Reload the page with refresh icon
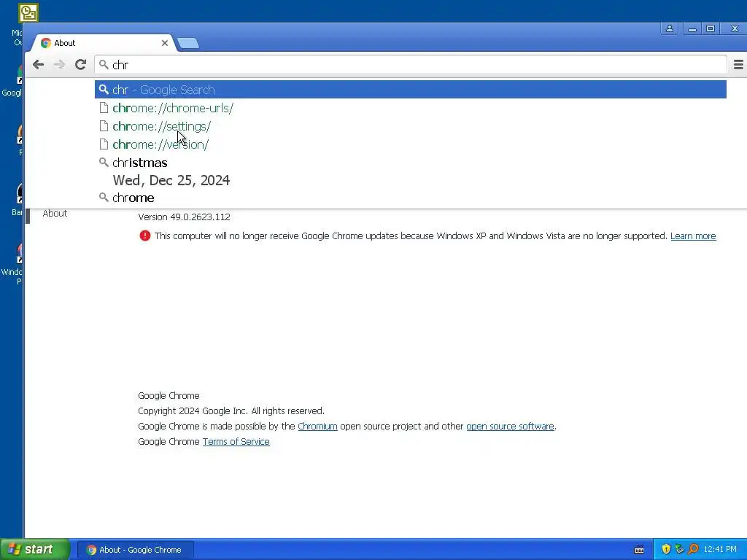747x560 pixels. [x=80, y=65]
